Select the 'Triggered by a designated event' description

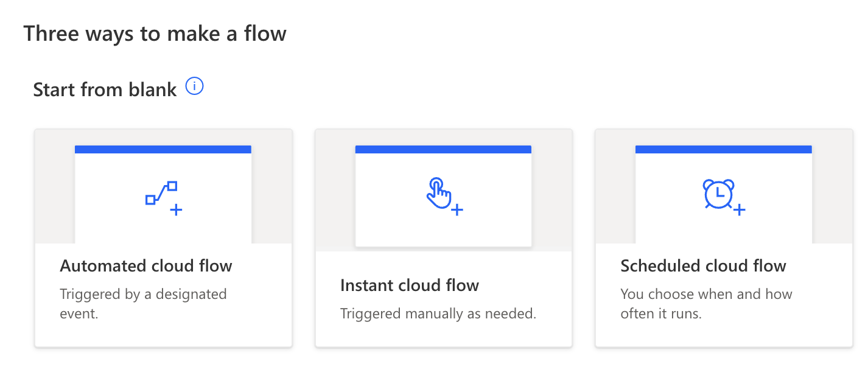tap(143, 304)
